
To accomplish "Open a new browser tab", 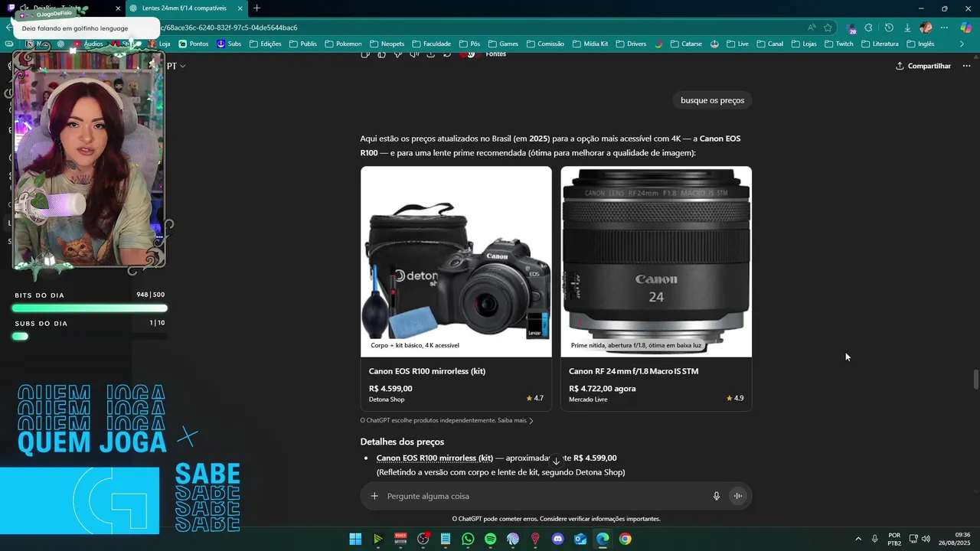I will coord(256,8).
